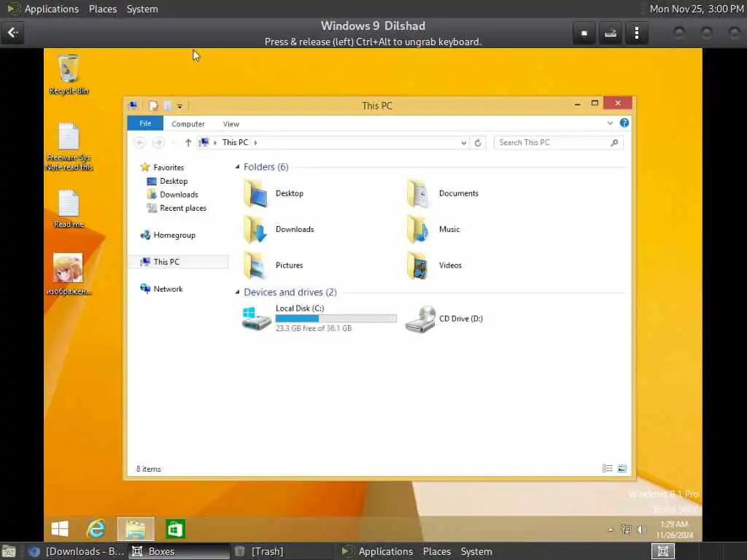Image resolution: width=747 pixels, height=560 pixels.
Task: Click the Windows taskbar clock
Action: (674, 529)
